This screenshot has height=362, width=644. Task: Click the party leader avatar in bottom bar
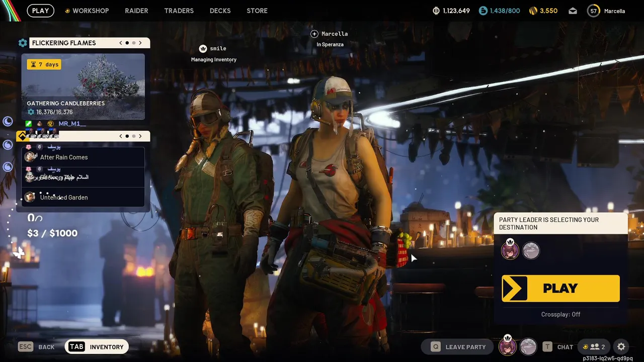point(508,346)
